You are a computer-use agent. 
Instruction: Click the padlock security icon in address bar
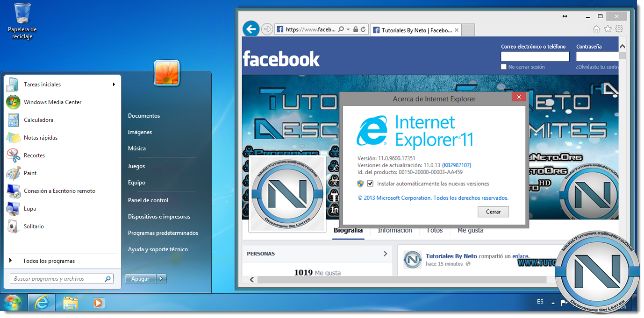point(356,29)
